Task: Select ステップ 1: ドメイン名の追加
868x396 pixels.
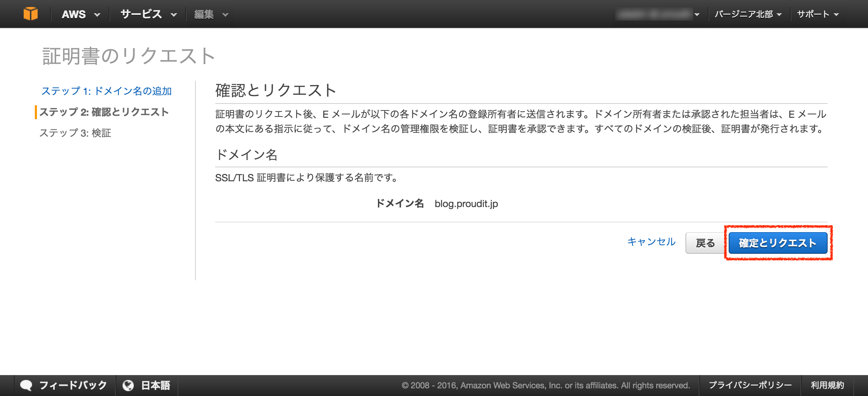Action: click(x=106, y=91)
